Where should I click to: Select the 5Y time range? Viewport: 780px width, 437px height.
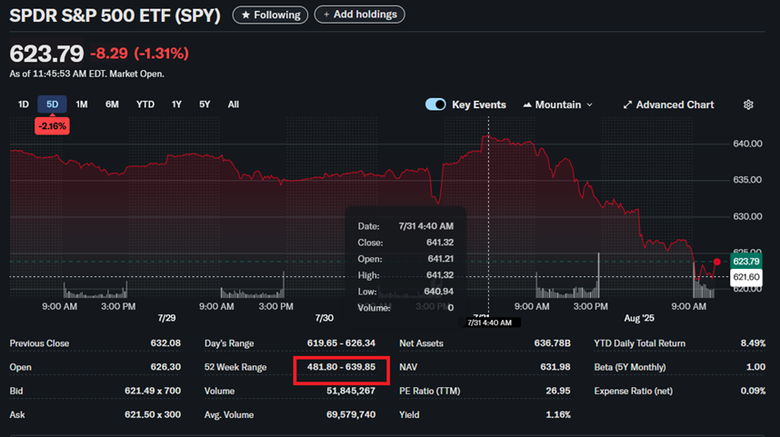(204, 105)
